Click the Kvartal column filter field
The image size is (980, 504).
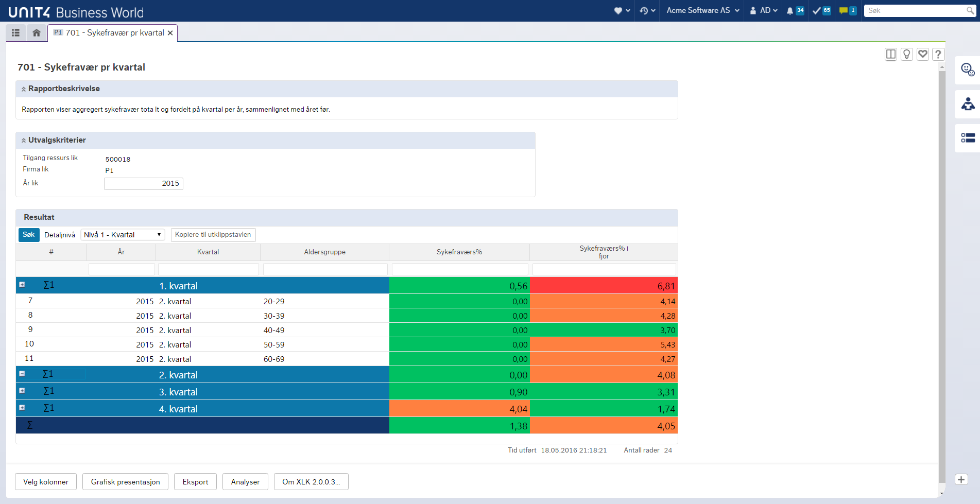click(209, 269)
